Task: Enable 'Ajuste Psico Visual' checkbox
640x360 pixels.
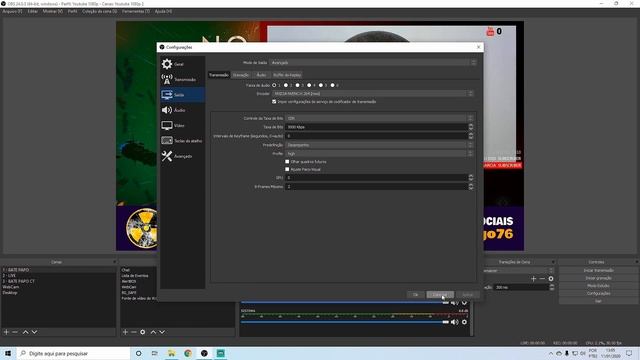Action: 287,169
